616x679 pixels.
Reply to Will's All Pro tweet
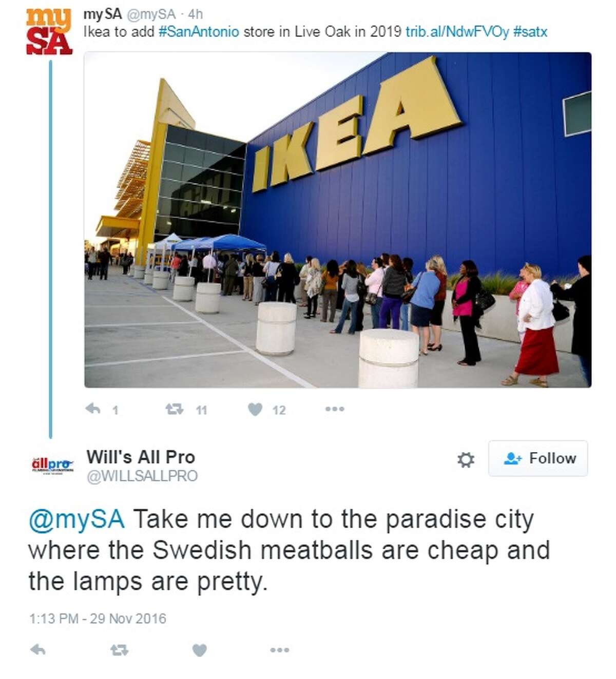pyautogui.click(x=38, y=650)
